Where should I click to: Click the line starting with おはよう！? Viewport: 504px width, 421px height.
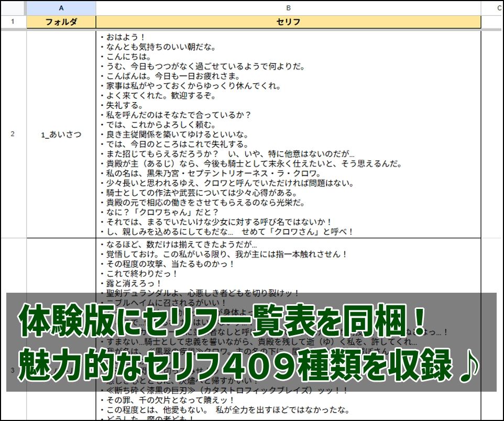pos(120,38)
